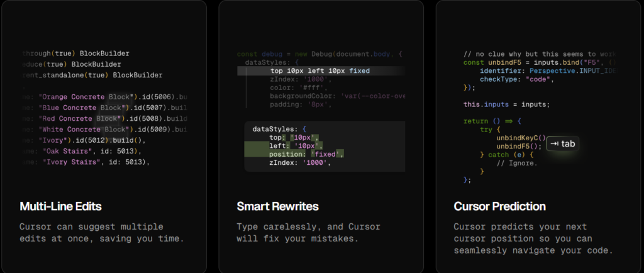This screenshot has height=273, width=644.
Task: Click the checkType: "code" line
Action: 517,79
